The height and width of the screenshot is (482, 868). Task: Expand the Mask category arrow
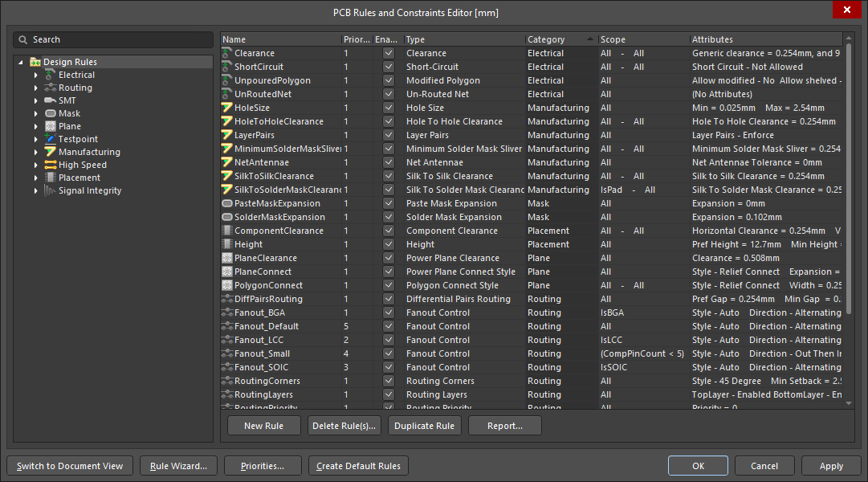36,113
